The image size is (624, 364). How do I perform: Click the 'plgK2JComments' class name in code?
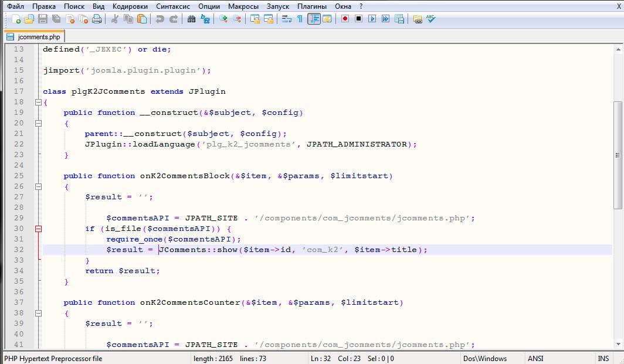coord(108,91)
